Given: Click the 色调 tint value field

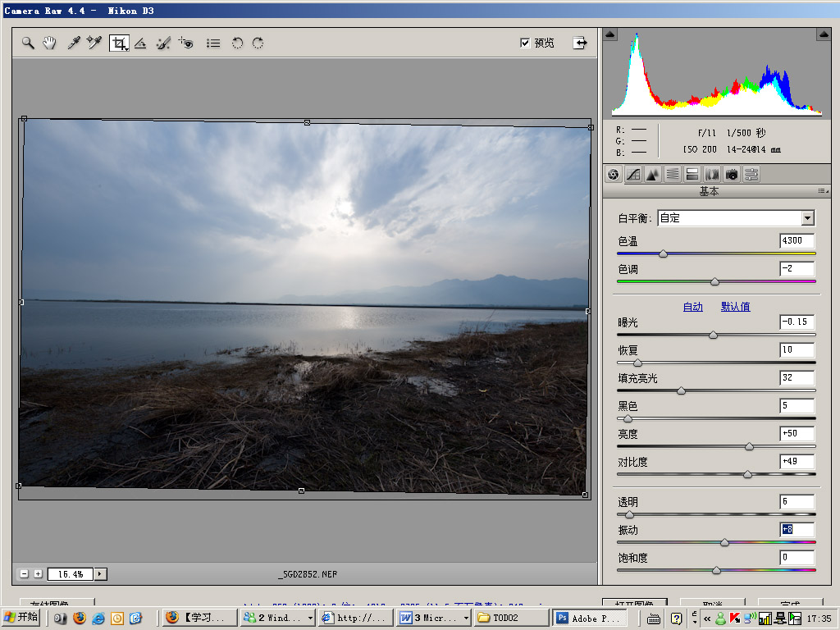Looking at the screenshot, I should (x=797, y=268).
